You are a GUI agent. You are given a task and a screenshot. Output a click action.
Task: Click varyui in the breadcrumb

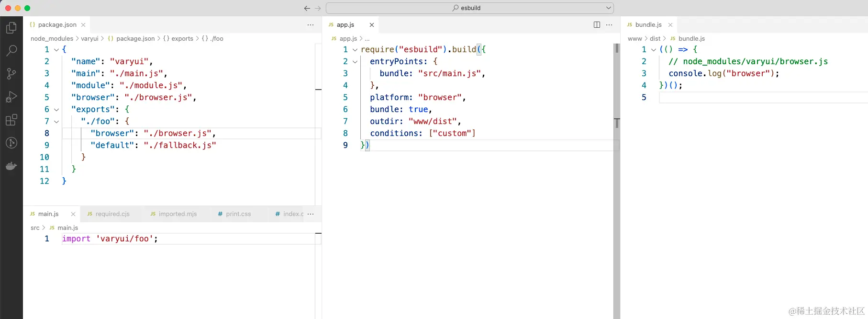(x=89, y=39)
